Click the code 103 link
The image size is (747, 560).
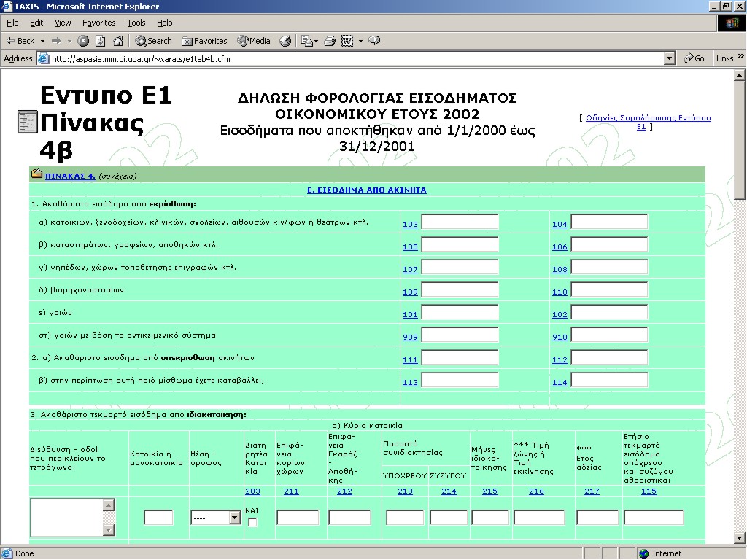tap(410, 225)
